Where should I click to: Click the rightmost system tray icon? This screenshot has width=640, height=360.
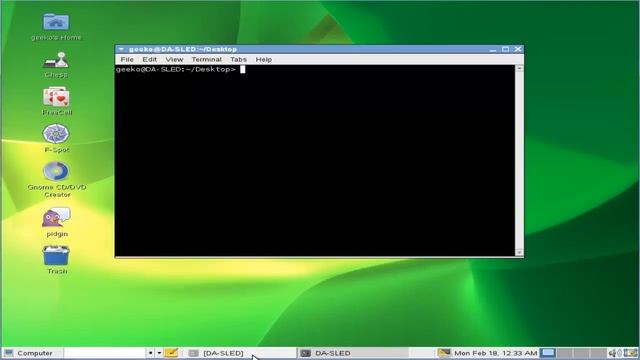pos(631,353)
